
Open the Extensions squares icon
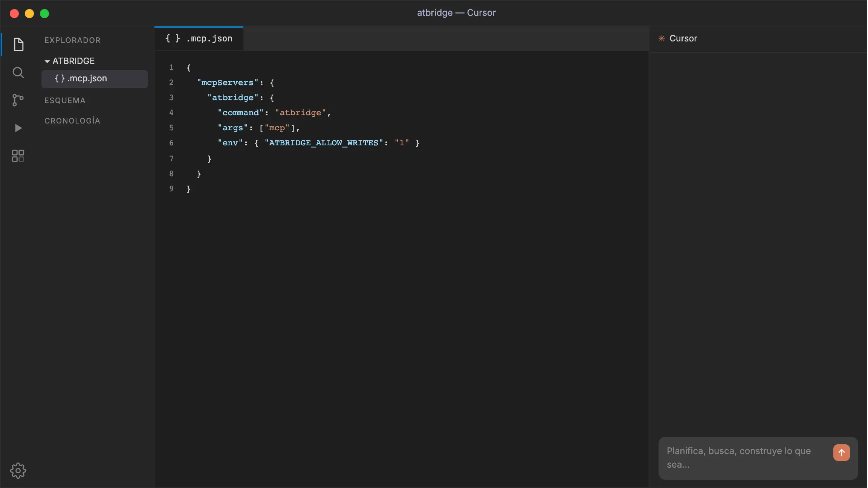coord(18,156)
